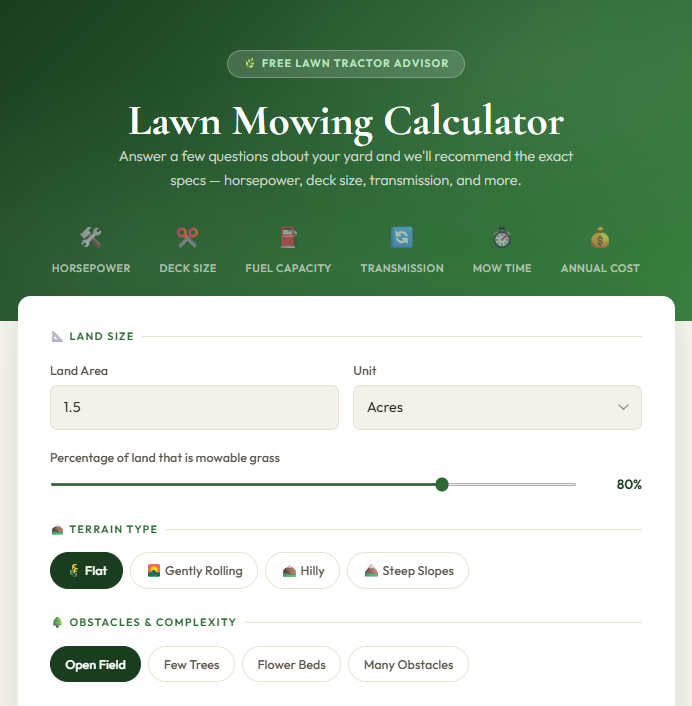Click the Horsepower wrench icon
692x706 pixels.
click(x=91, y=237)
